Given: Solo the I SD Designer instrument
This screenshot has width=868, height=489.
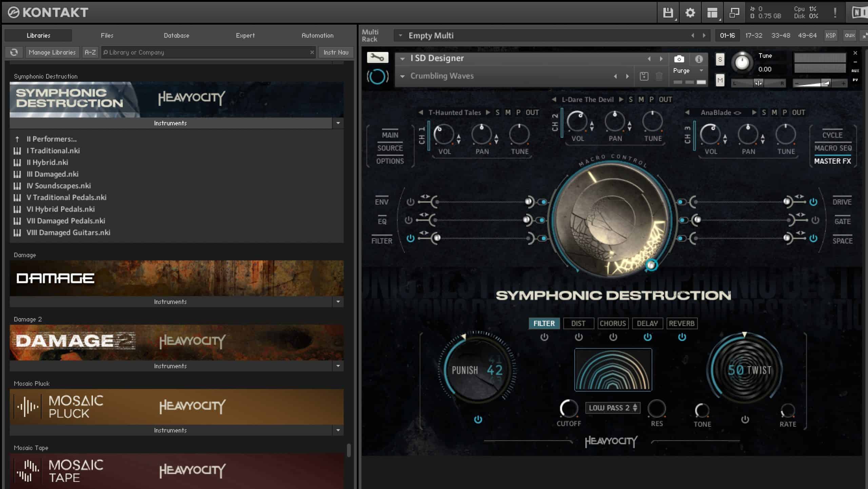Looking at the screenshot, I should point(720,59).
